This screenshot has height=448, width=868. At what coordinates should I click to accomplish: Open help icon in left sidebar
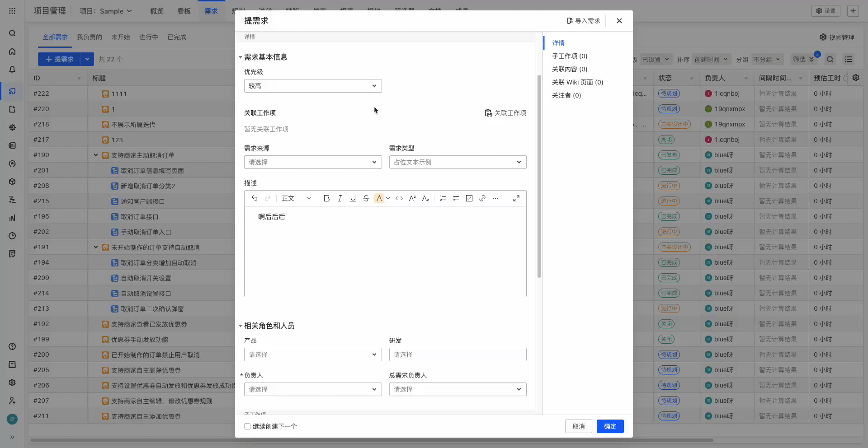coord(12,346)
